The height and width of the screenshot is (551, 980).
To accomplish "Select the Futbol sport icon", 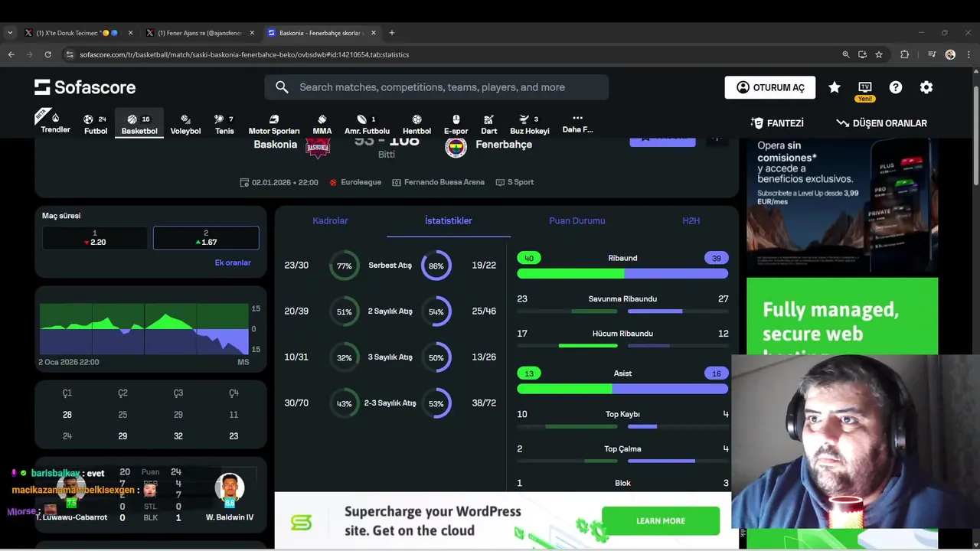I will click(96, 124).
